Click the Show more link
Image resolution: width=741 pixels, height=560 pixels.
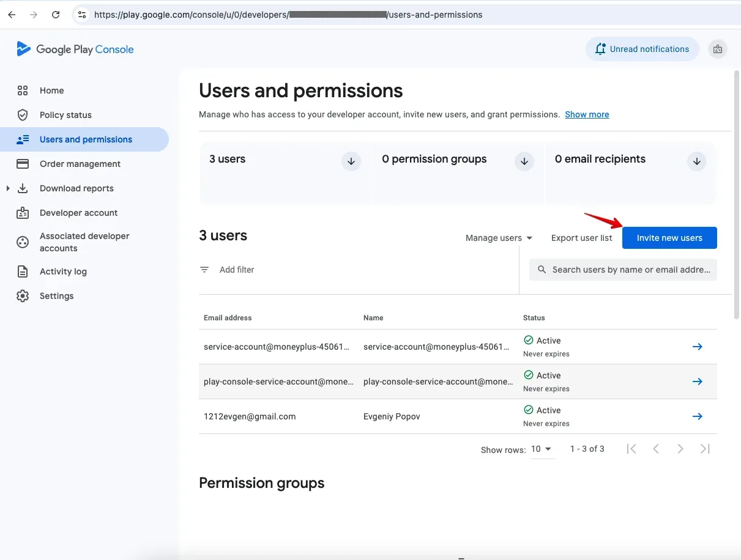(x=587, y=114)
